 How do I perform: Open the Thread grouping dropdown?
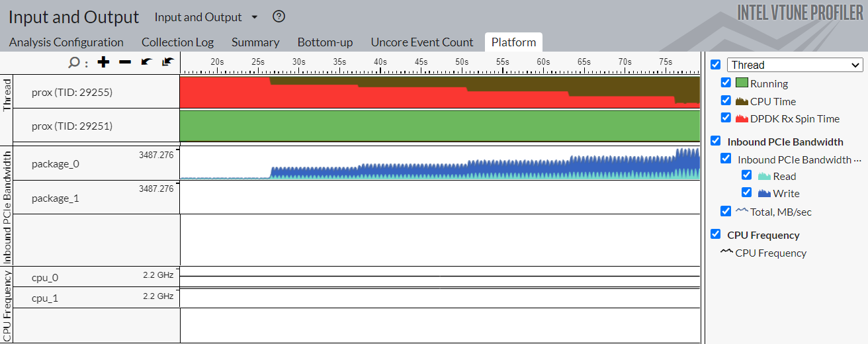pos(795,65)
